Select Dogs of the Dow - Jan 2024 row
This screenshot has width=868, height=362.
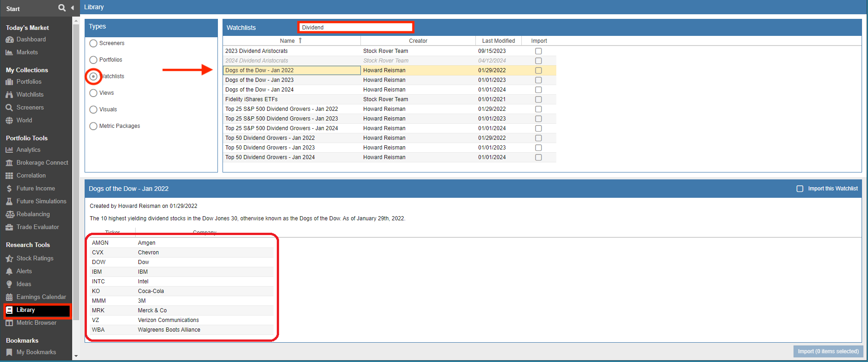(x=389, y=90)
